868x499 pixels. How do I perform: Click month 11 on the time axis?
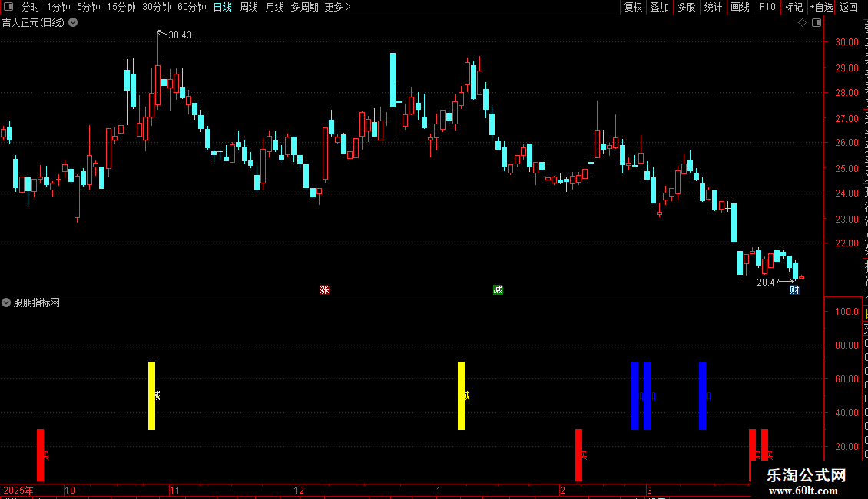pos(174,490)
